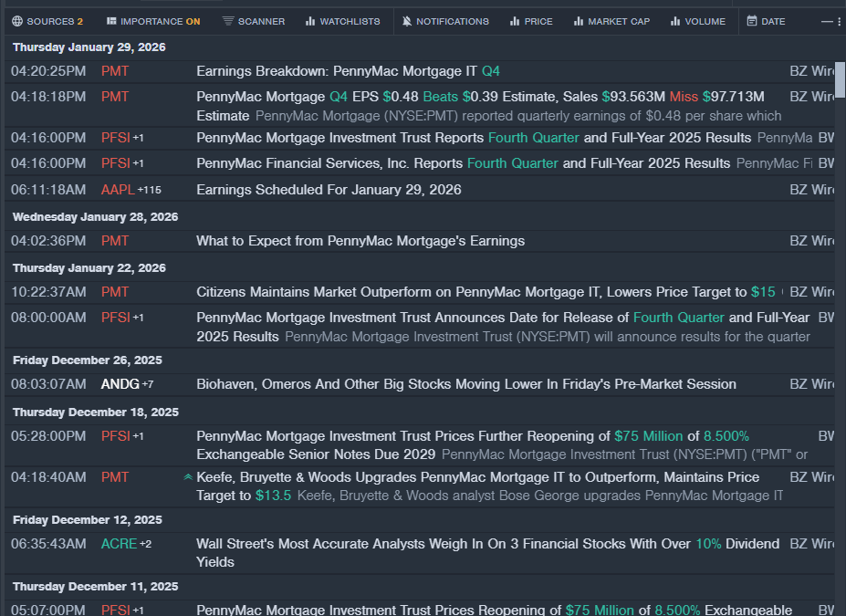Click the Date calendar icon

click(x=752, y=21)
